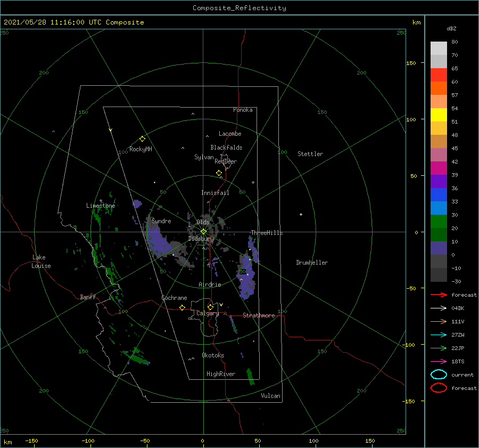Click the Vulcan city label
Image resolution: width=479 pixels, height=448 pixels.
[x=271, y=396]
